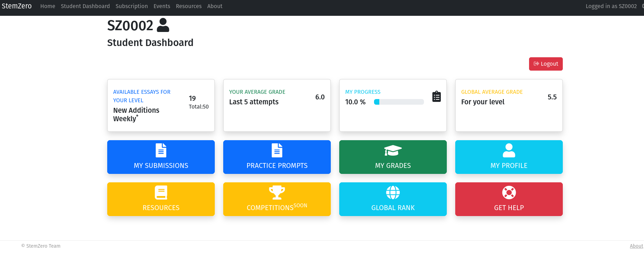
Task: Click the About link in footer
Action: pos(637,246)
